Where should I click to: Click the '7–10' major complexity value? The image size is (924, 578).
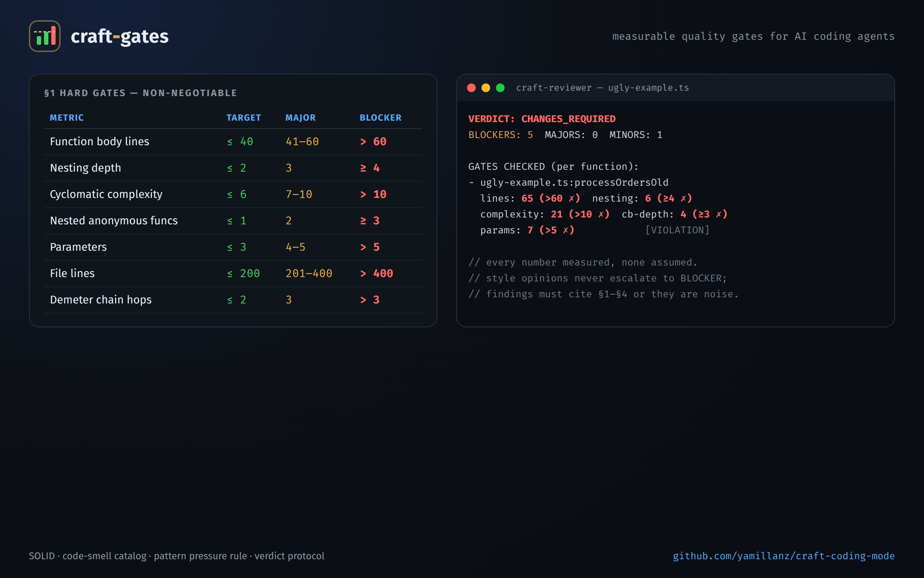point(299,195)
